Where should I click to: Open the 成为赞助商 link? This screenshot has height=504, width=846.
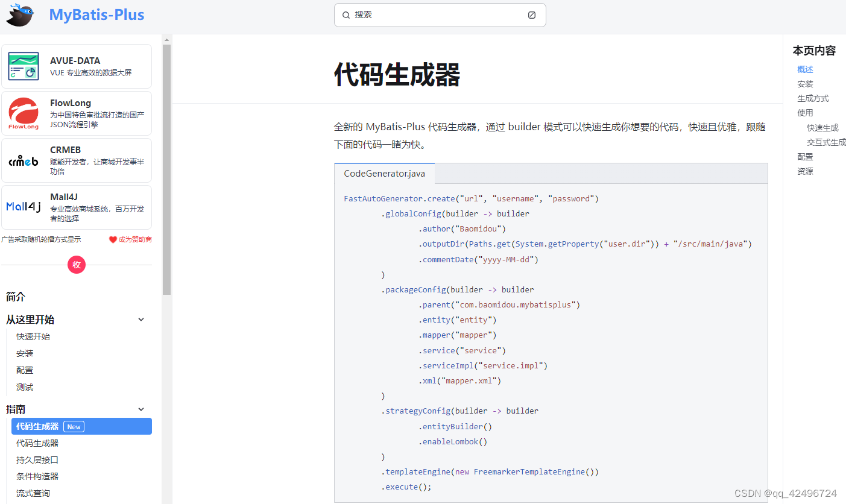pos(134,239)
